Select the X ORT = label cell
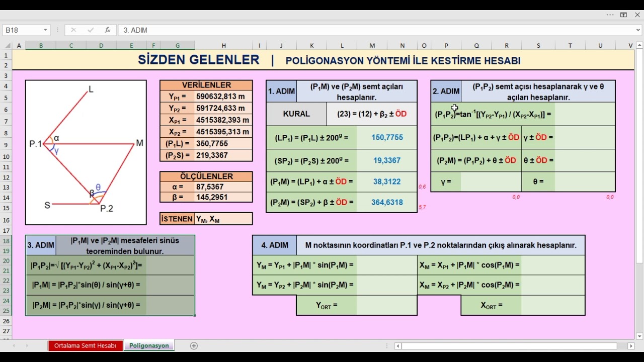This screenshot has width=644, height=362. 491,305
